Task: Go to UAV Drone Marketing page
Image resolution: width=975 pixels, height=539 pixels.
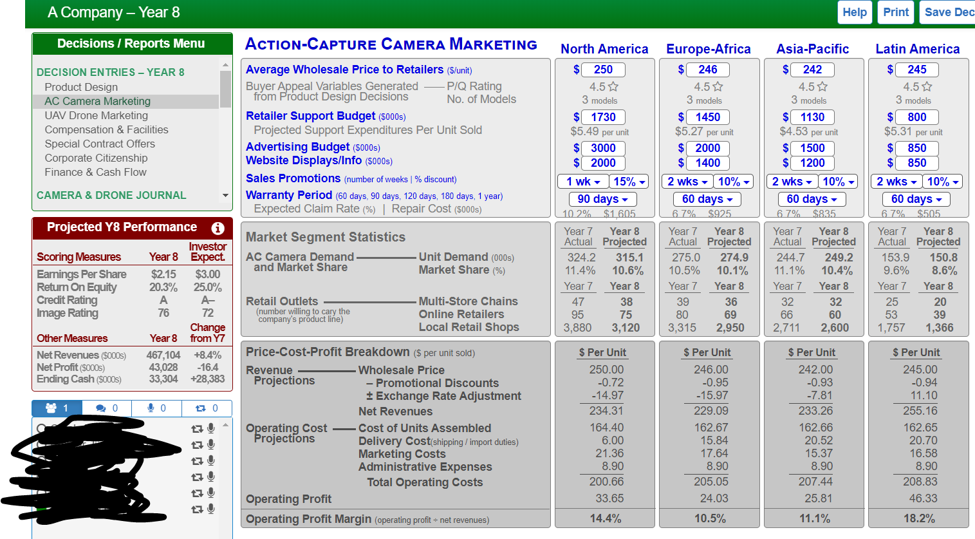Action: (96, 116)
